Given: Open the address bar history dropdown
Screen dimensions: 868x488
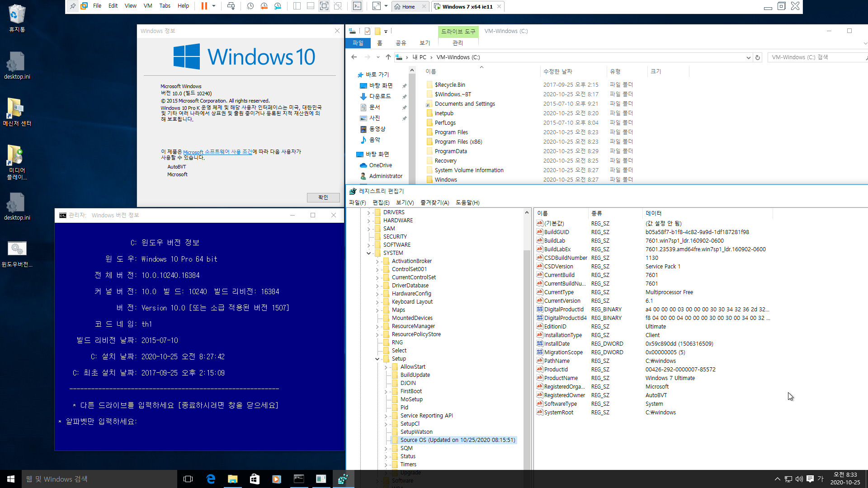Looking at the screenshot, I should 749,57.
